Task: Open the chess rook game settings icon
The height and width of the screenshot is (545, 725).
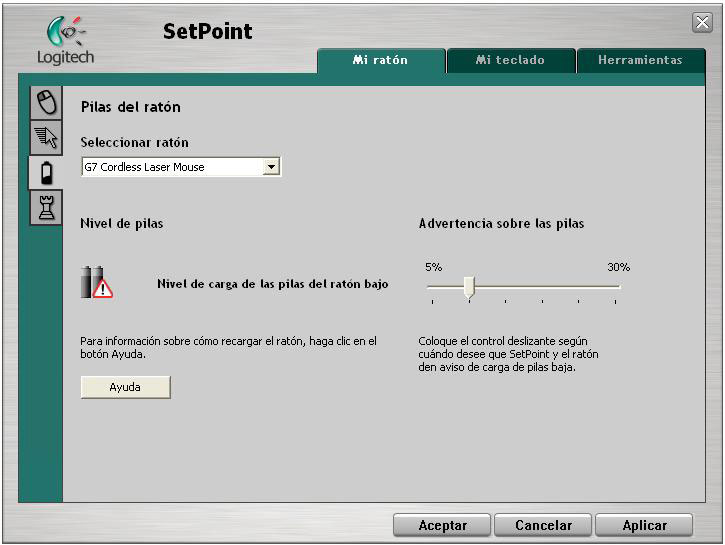Action: click(44, 208)
